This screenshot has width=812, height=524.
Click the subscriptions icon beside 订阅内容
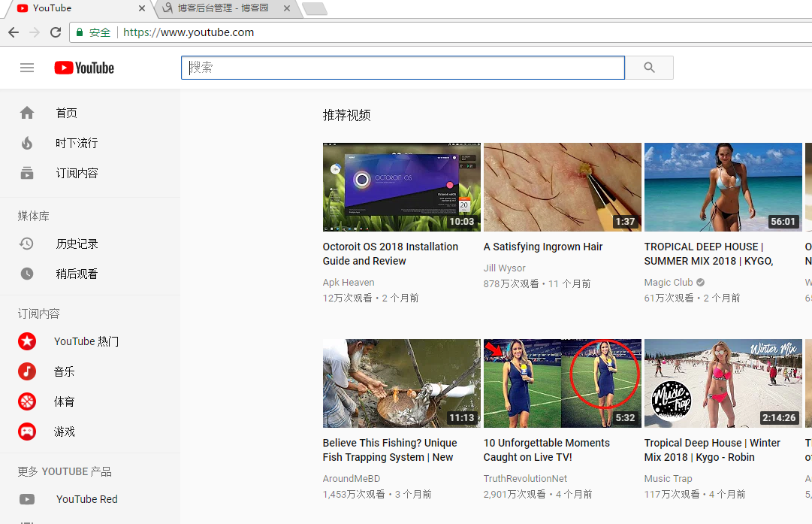(x=27, y=173)
